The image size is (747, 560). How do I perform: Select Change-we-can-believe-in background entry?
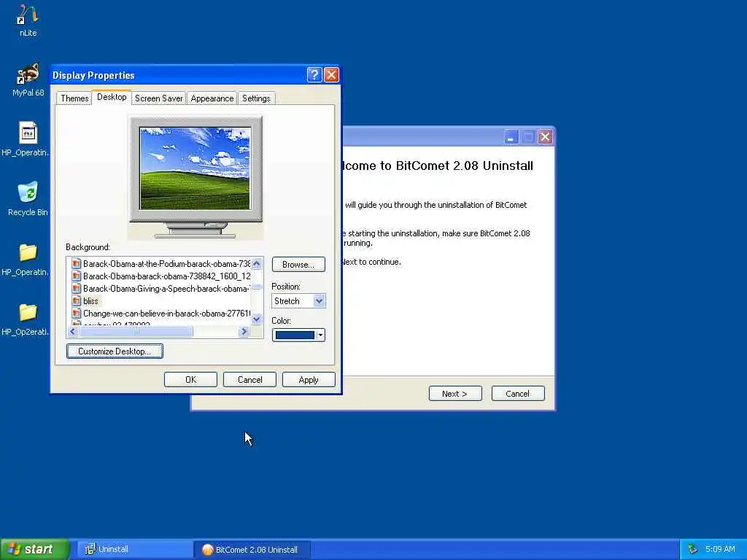160,314
